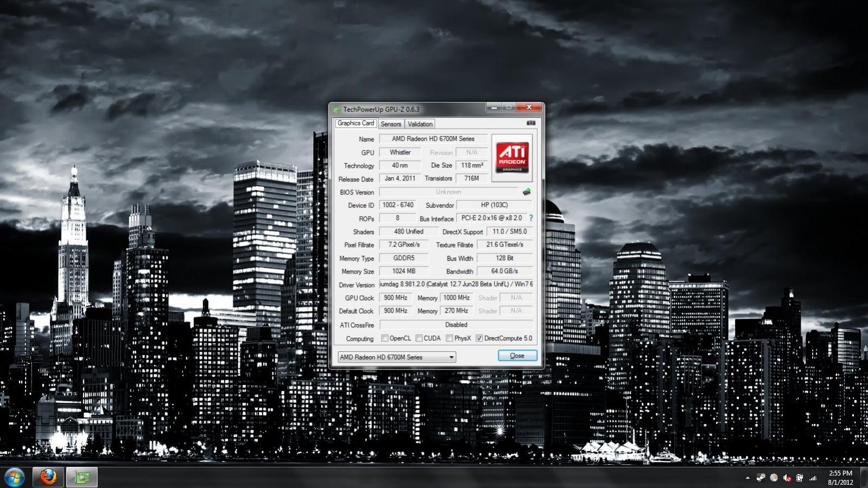Click the ROPs field showing 8

pyautogui.click(x=398, y=218)
